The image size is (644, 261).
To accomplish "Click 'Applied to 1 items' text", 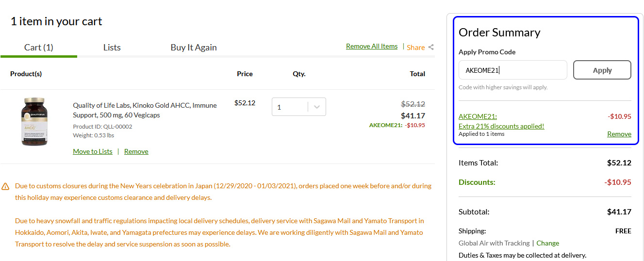I will click(481, 134).
